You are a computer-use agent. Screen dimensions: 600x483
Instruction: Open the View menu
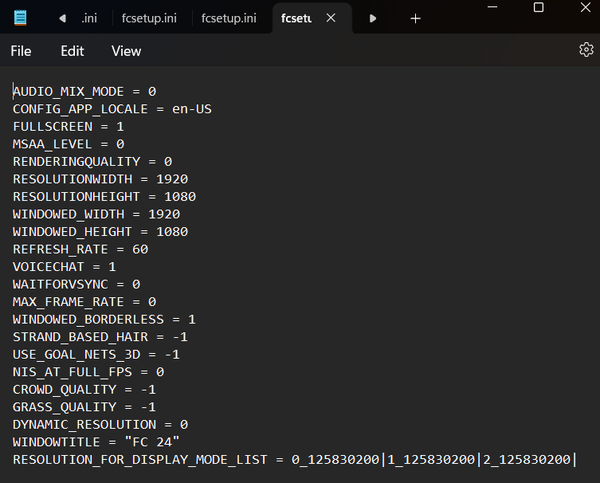coord(126,51)
